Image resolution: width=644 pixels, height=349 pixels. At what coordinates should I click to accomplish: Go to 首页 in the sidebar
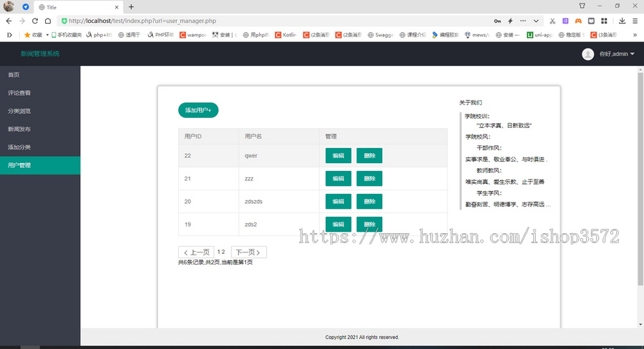pyautogui.click(x=40, y=74)
